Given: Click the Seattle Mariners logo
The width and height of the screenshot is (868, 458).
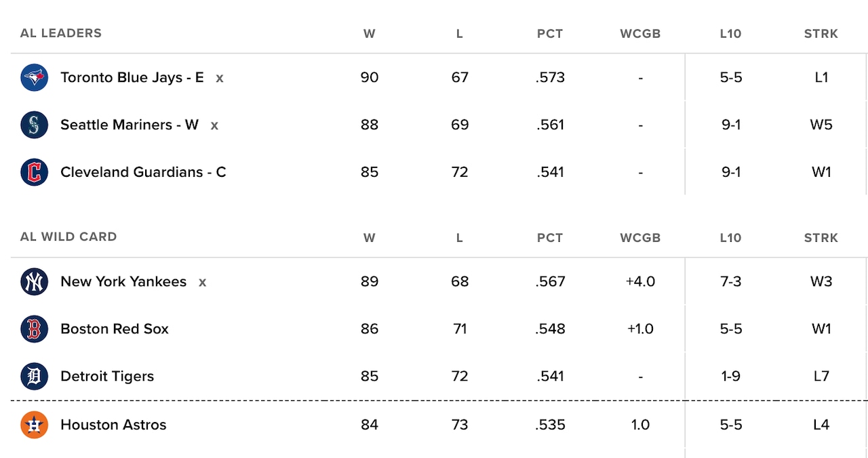Looking at the screenshot, I should pos(34,125).
